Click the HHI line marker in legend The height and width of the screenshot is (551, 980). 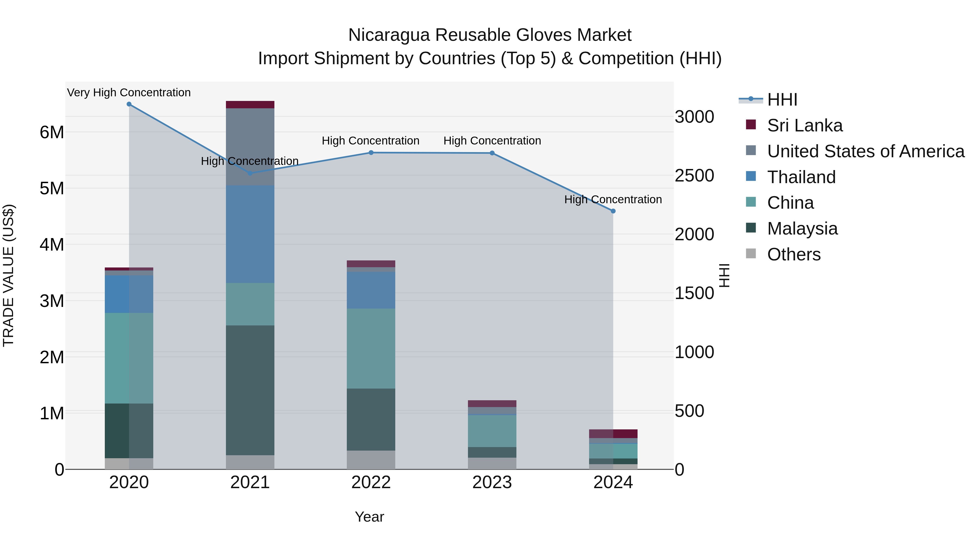click(x=751, y=99)
